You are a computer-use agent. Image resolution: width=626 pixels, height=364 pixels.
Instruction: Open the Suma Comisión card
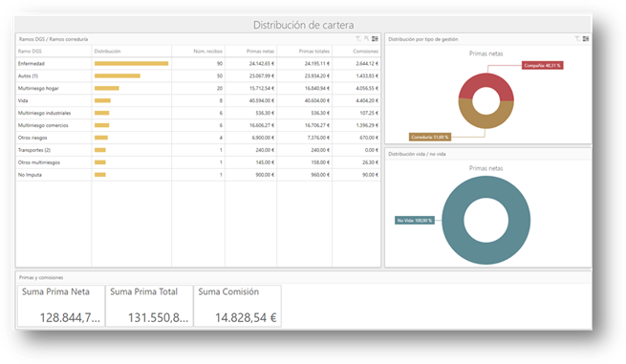point(238,306)
